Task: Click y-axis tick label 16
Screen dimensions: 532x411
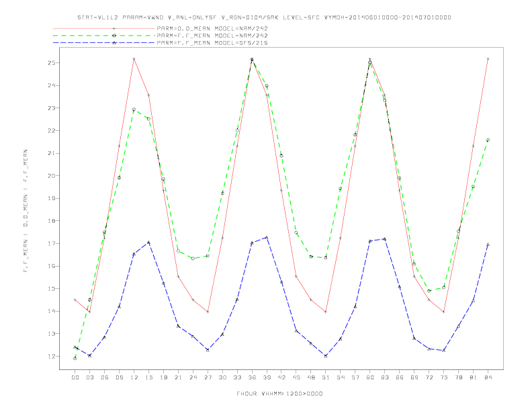Action: [x=52, y=266]
